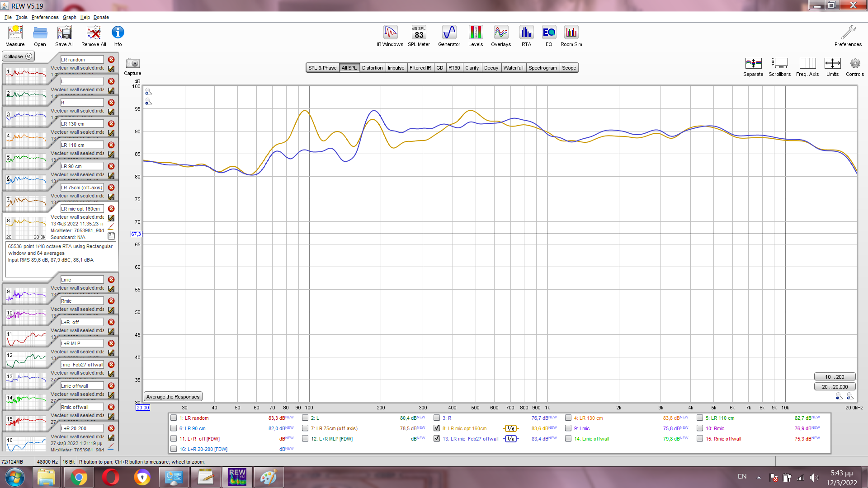Select the LR 90 cm measurement thumbnail
This screenshot has height=488, width=868.
pyautogui.click(x=26, y=182)
